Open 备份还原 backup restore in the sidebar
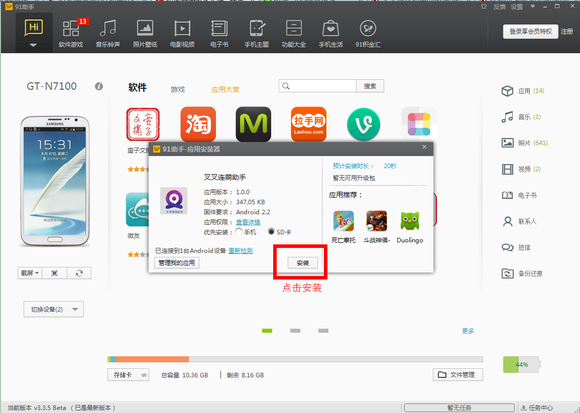580x413 pixels. (522, 274)
